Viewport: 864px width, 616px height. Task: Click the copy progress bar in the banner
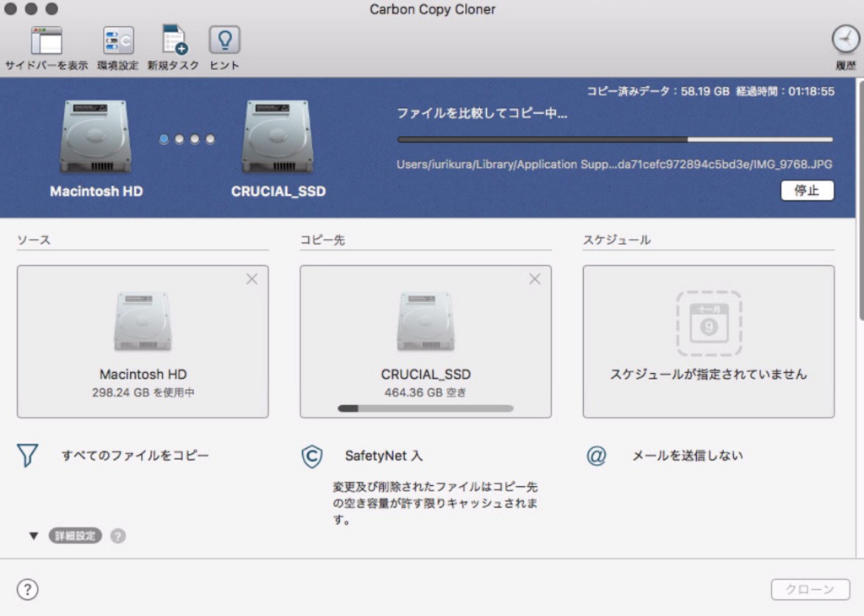coord(614,139)
